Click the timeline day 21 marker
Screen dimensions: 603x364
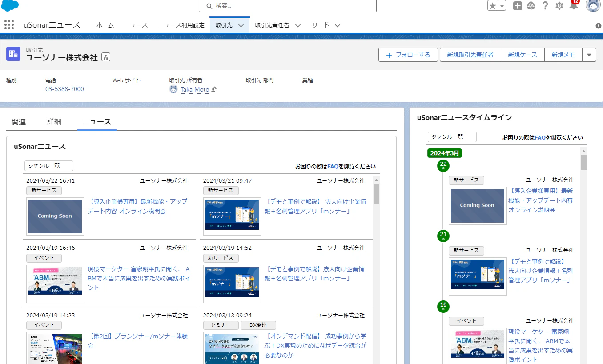tap(443, 236)
